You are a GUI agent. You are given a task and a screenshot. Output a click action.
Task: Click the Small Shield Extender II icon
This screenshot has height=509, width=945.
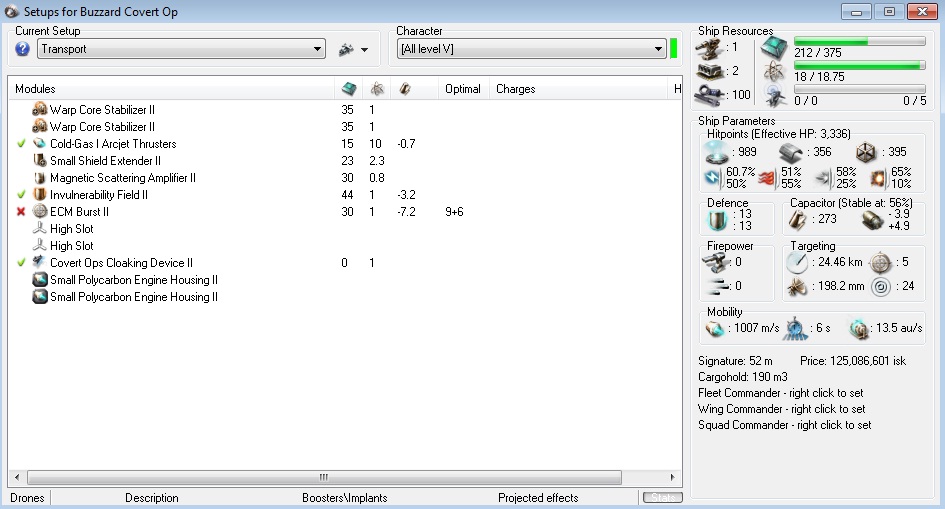point(40,160)
